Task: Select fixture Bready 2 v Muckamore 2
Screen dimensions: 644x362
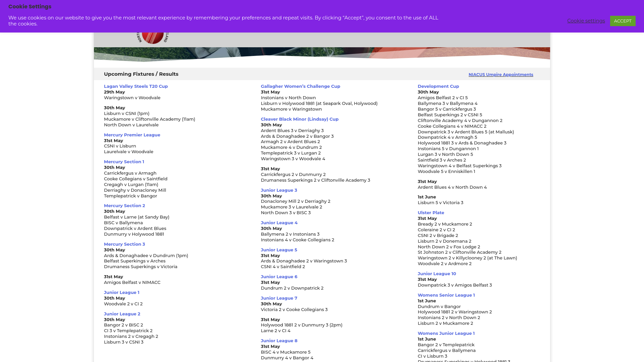Action: pyautogui.click(x=445, y=224)
